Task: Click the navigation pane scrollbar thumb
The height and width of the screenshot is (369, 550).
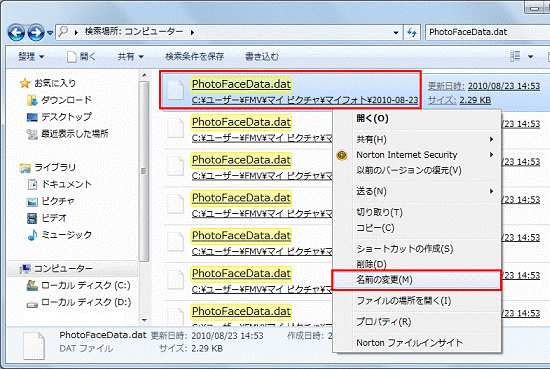Action: 144,171
